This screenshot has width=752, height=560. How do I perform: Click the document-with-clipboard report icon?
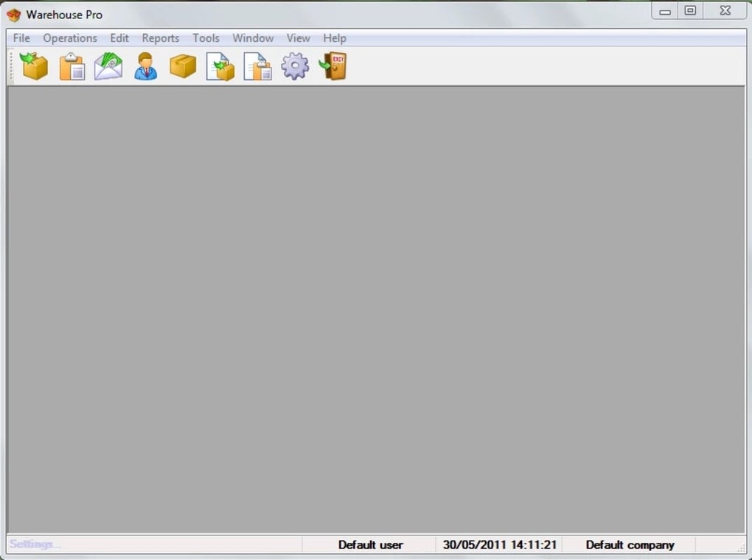(257, 66)
